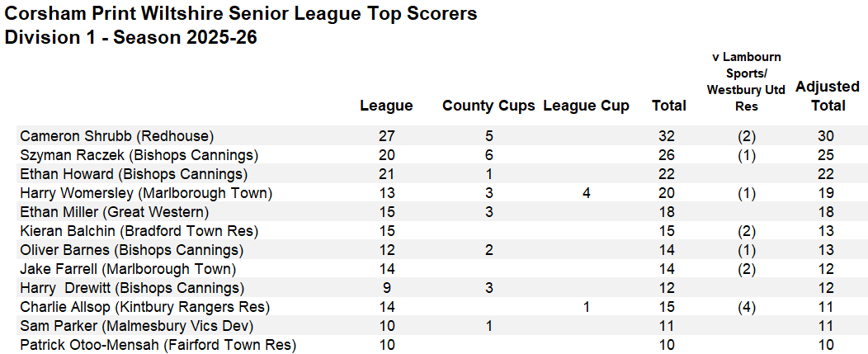868x354 pixels.
Task: Click the Patrick Otoo-Mensah (Fairford Town Res) entry
Action: pyautogui.click(x=158, y=345)
